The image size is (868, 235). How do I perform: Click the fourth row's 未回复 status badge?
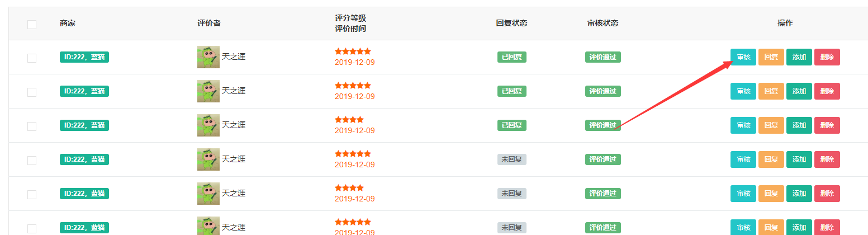point(512,159)
